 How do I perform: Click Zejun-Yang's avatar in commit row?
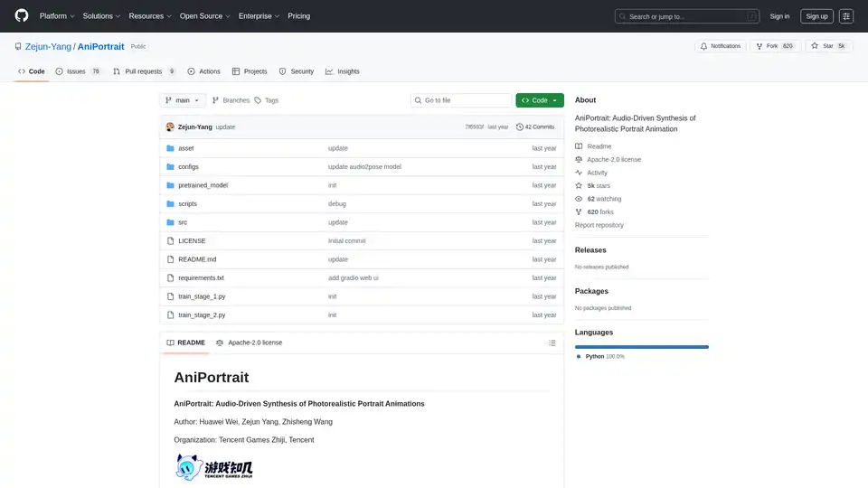[x=170, y=127]
